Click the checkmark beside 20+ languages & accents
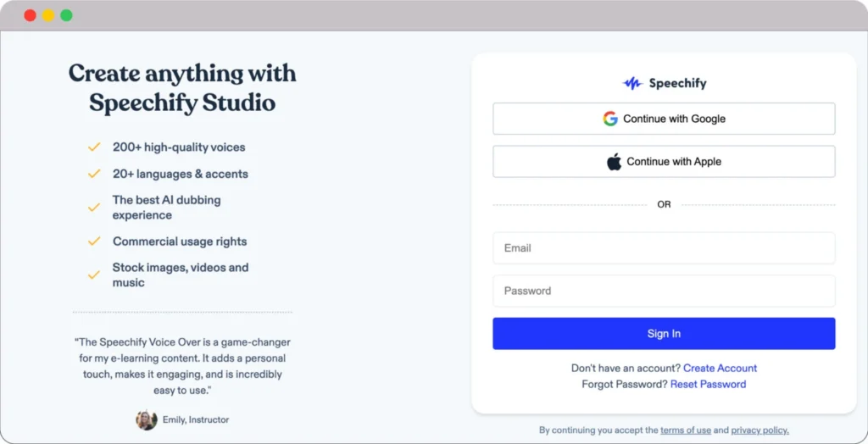This screenshot has height=444, width=868. click(94, 174)
